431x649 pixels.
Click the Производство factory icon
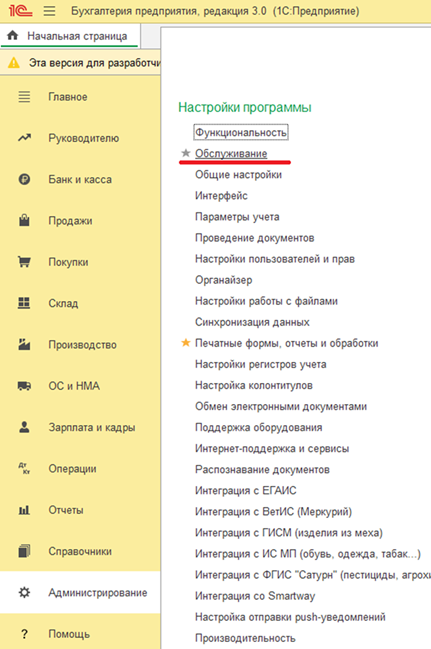click(x=24, y=344)
